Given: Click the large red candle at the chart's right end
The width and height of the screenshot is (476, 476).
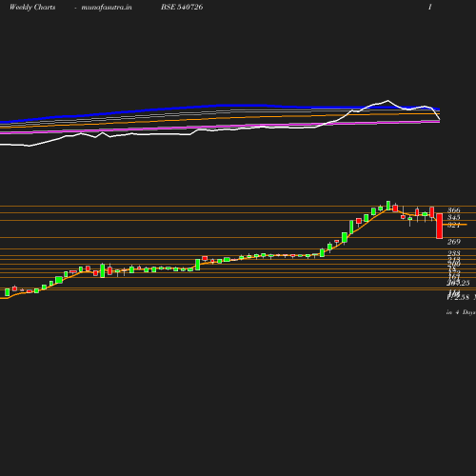Looking at the screenshot, I should [440, 226].
